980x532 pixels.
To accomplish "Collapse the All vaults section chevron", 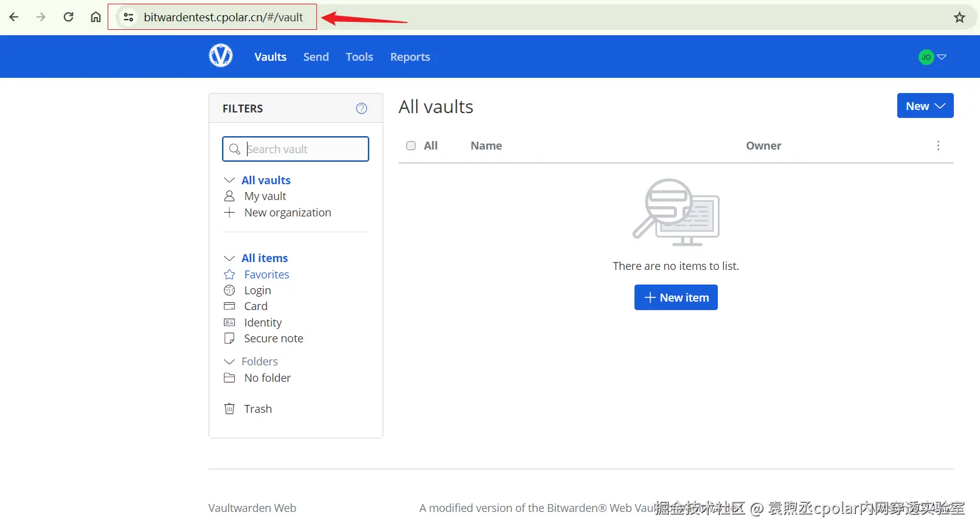I will 229,180.
